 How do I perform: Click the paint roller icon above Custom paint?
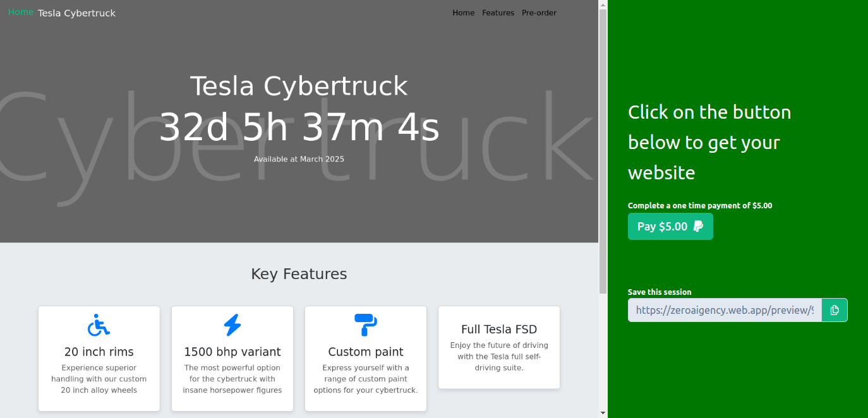[366, 325]
